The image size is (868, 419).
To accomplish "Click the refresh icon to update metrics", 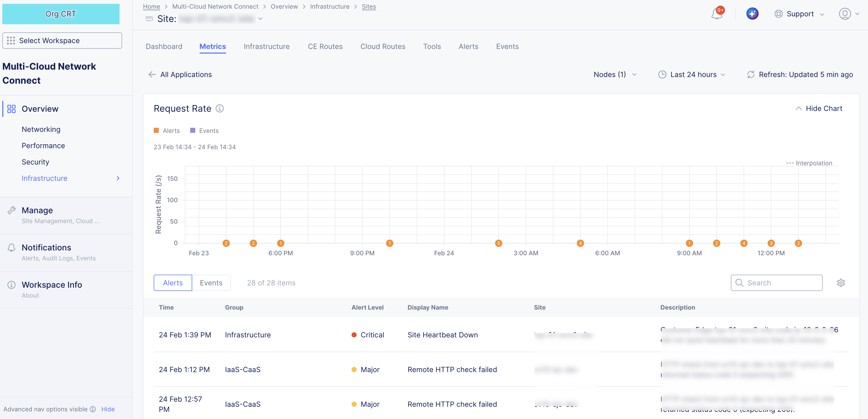I will pyautogui.click(x=750, y=74).
